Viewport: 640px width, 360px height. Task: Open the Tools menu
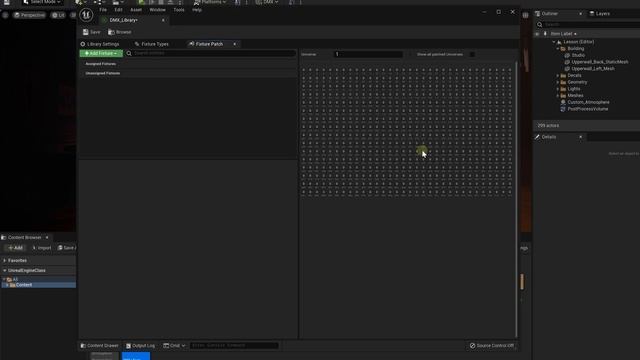pos(179,10)
